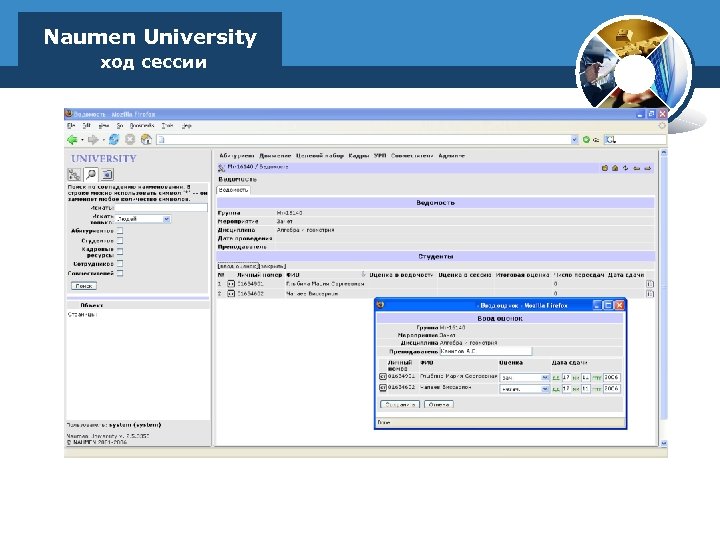Viewport: 720px width, 540px height.
Task: Tick the Кадровых ресурсов checkbox
Action: (x=120, y=251)
